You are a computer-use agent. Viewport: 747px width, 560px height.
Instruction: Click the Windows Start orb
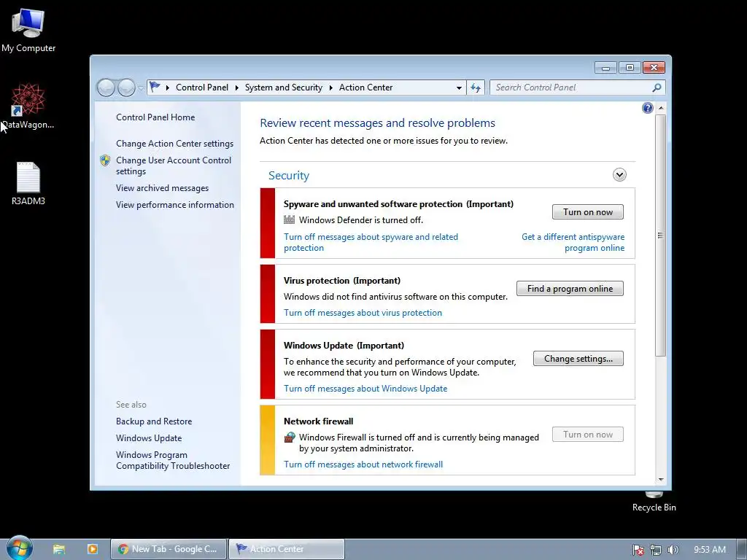pos(20,549)
